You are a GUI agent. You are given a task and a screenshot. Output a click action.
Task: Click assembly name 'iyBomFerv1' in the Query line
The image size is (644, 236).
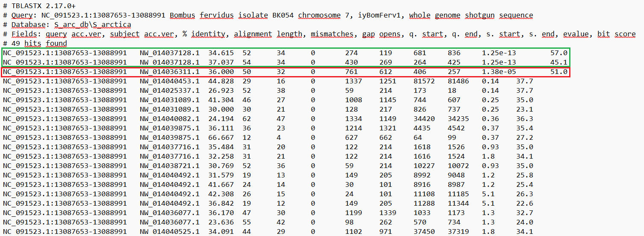[379, 15]
